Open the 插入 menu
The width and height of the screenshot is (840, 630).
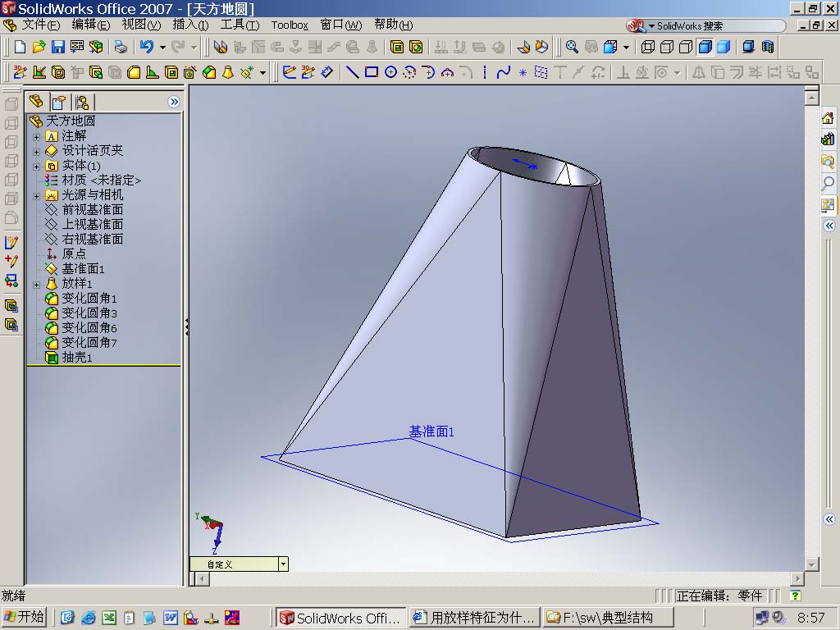(x=190, y=25)
